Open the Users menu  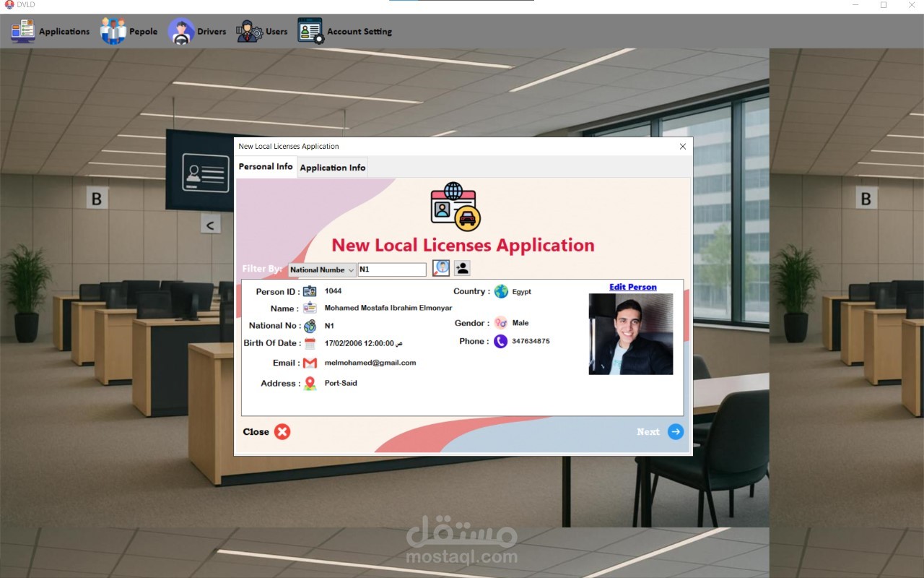[x=262, y=32]
